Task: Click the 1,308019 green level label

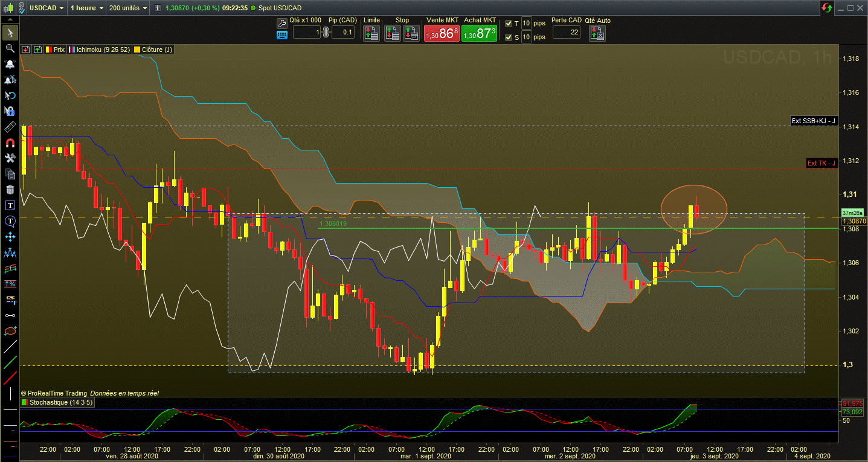Action: [332, 223]
